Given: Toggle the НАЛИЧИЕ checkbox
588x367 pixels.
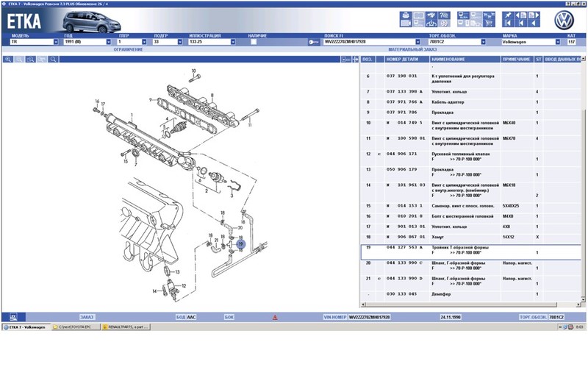Looking at the screenshot, I should pyautogui.click(x=254, y=43).
